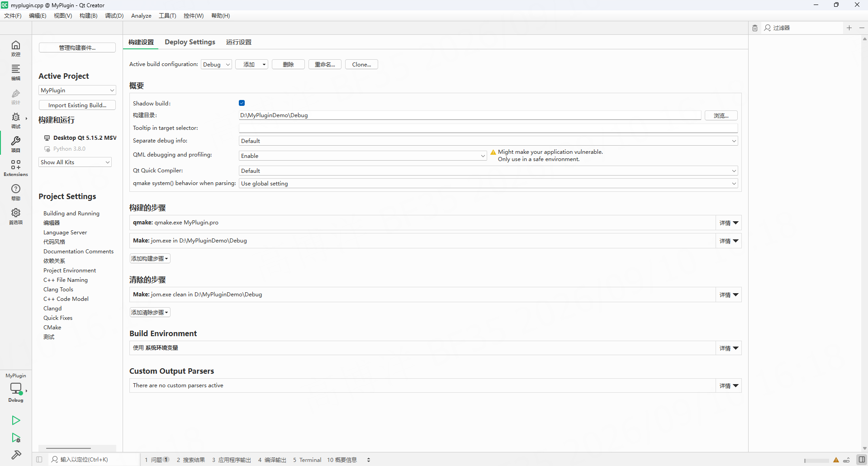Screen dimensions: 868x466
Task: Click the Clone... button
Action: click(361, 64)
